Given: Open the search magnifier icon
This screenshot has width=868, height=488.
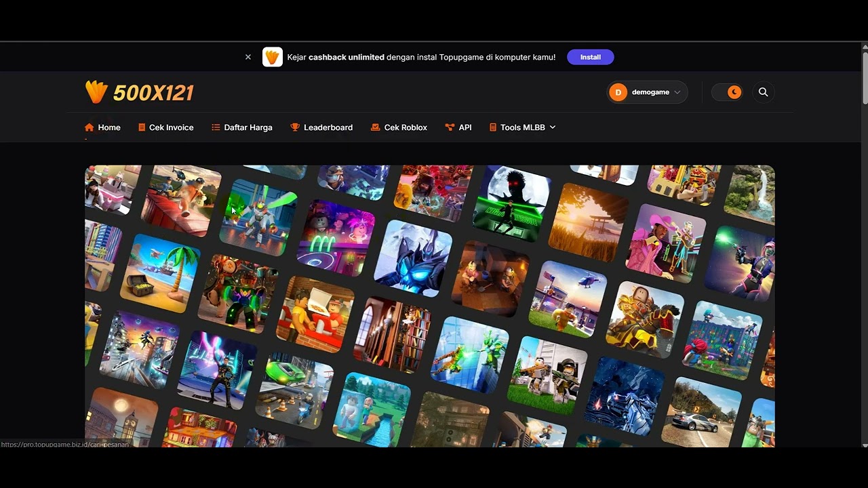Looking at the screenshot, I should 764,92.
